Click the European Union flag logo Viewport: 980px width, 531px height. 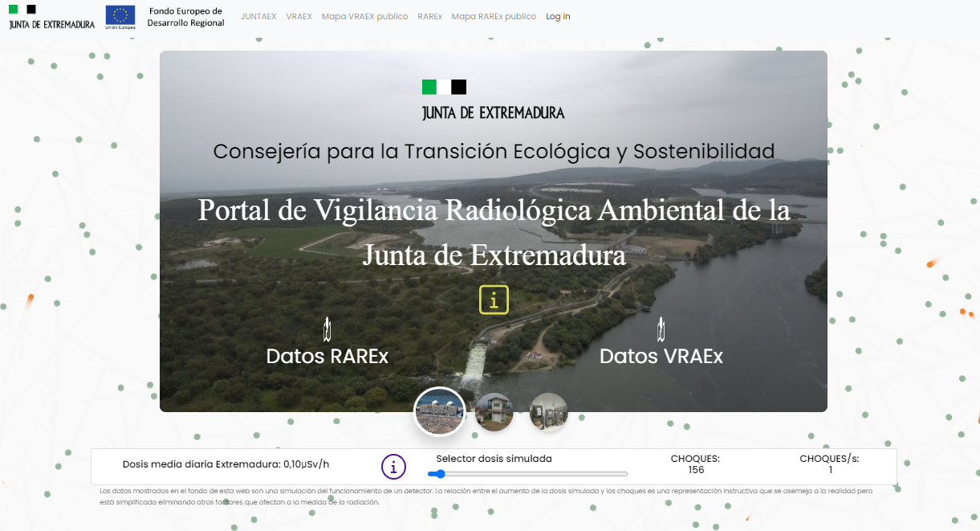coord(120,17)
